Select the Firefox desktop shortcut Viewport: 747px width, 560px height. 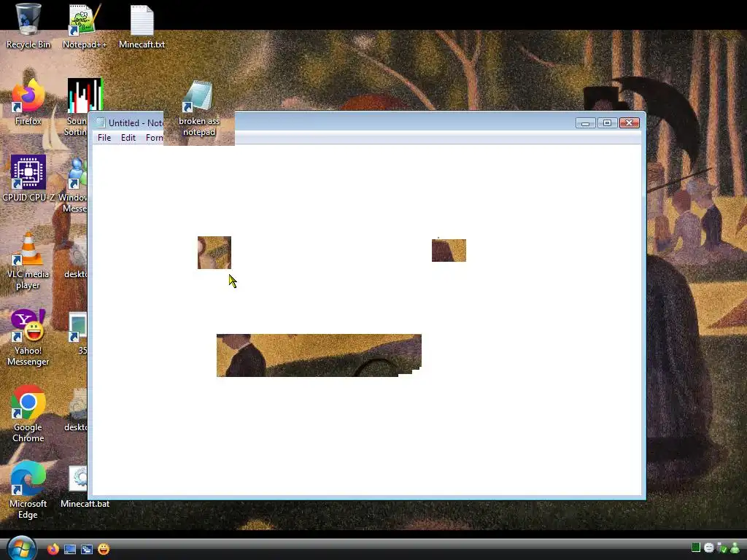[x=28, y=102]
